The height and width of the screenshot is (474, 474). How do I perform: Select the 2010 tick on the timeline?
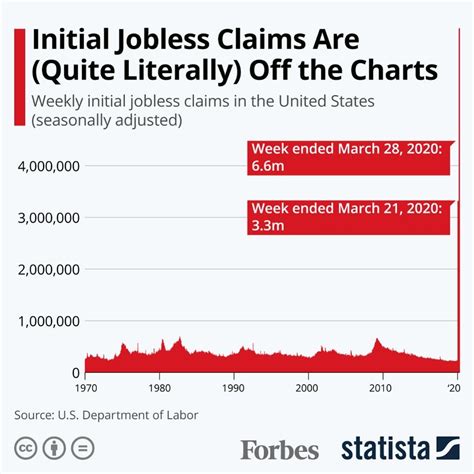(380, 388)
